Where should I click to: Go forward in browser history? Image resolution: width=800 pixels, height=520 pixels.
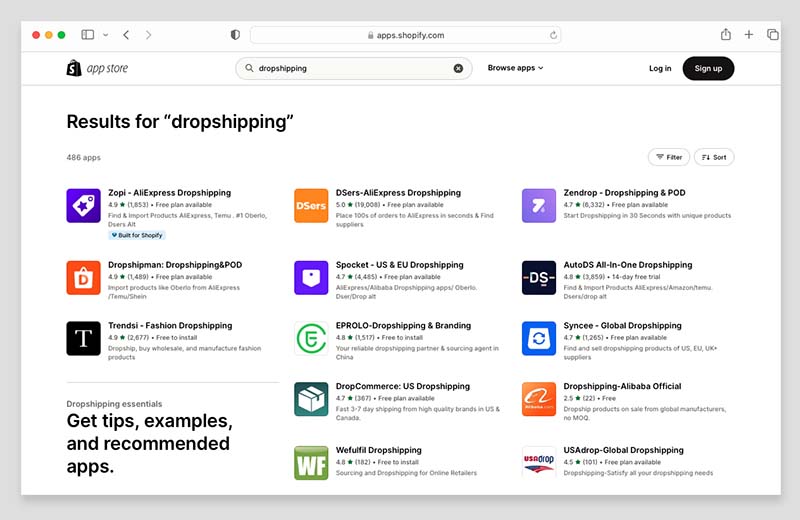[148, 35]
